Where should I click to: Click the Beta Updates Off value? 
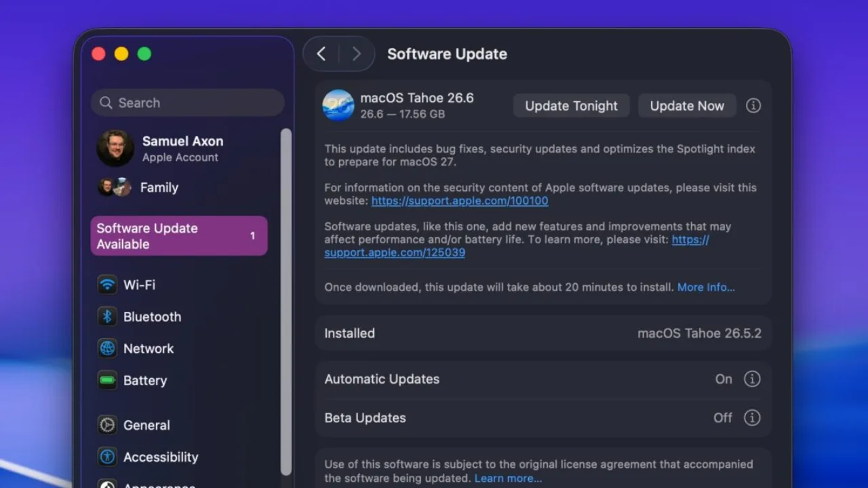click(723, 418)
